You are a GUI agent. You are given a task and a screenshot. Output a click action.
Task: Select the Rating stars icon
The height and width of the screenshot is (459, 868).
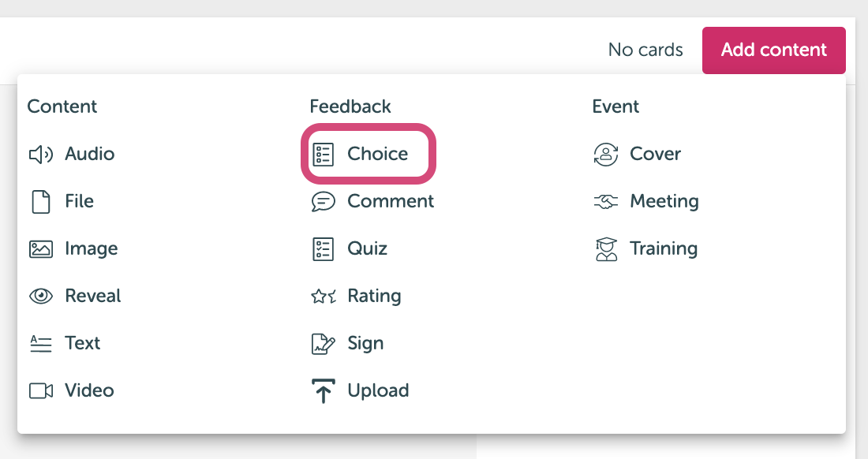pos(324,297)
